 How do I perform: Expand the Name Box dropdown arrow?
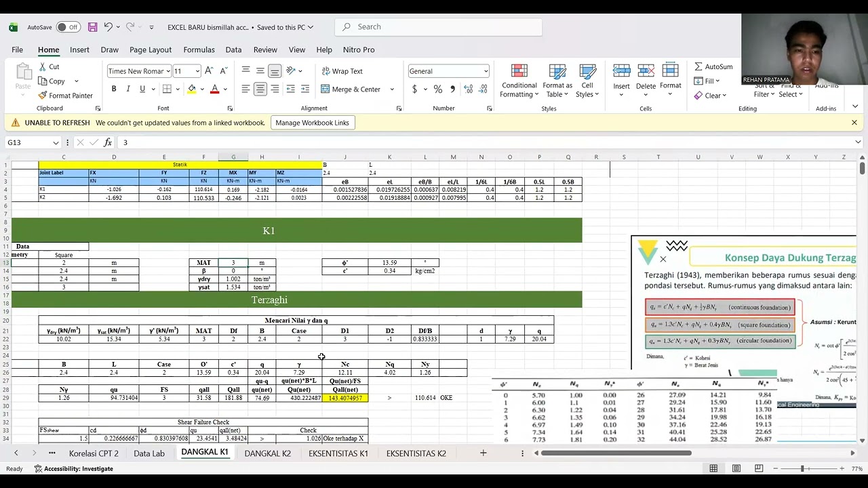(56, 142)
